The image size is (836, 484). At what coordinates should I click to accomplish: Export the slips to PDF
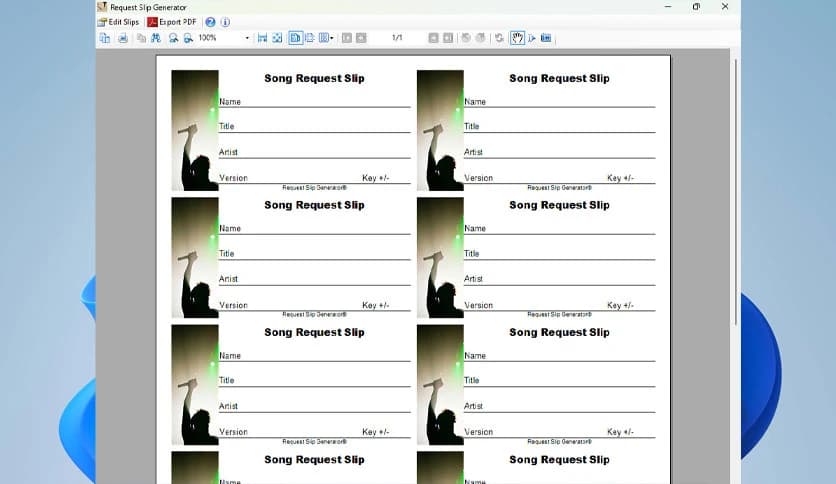point(172,22)
